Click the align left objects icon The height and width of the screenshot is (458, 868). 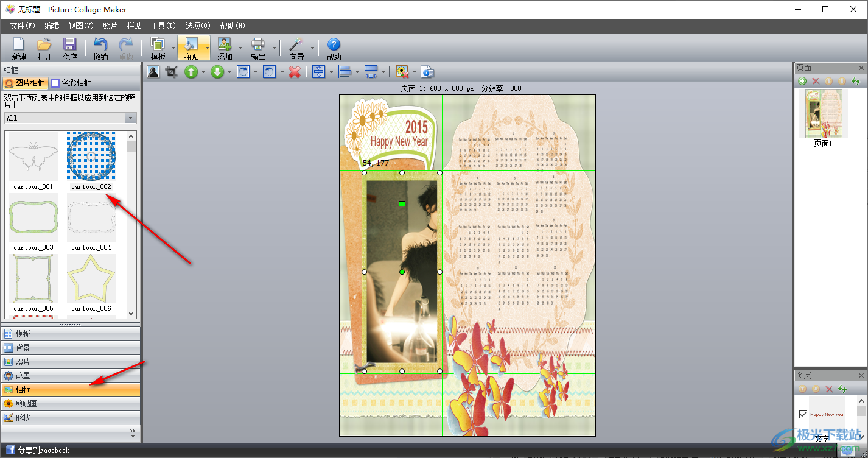tap(345, 72)
